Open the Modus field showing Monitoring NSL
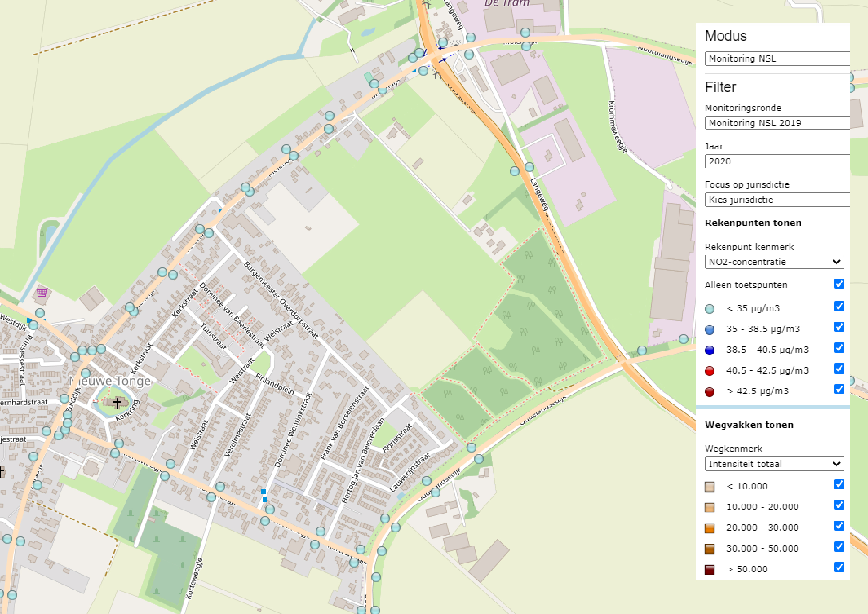The width and height of the screenshot is (868, 614). tap(777, 59)
